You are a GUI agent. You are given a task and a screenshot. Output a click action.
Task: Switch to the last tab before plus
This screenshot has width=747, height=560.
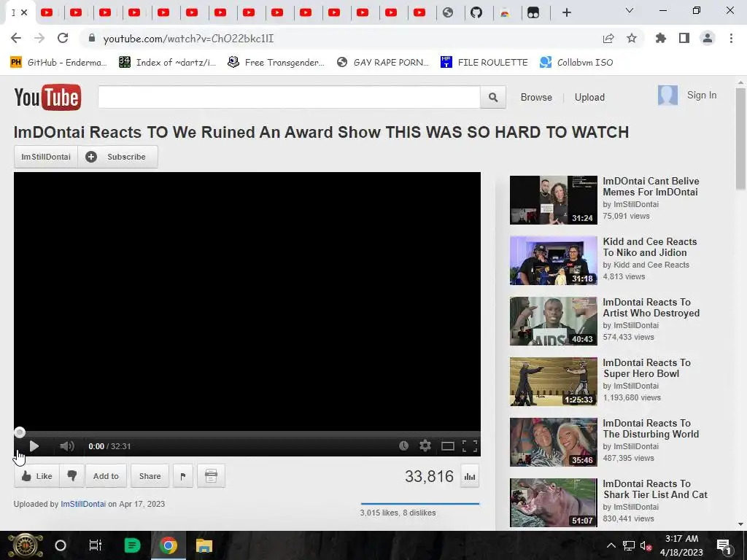[533, 13]
